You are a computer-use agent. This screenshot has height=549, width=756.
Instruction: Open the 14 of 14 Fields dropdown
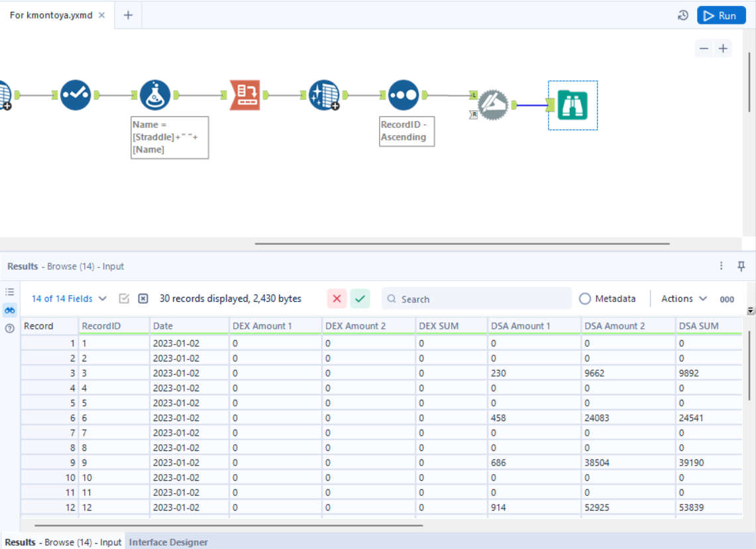(68, 298)
